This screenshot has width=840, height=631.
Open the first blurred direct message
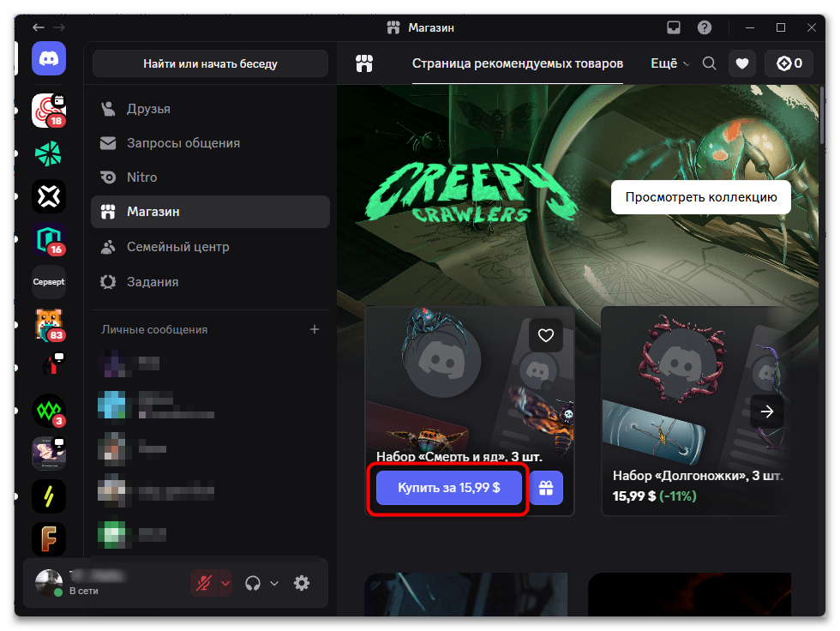click(210, 364)
